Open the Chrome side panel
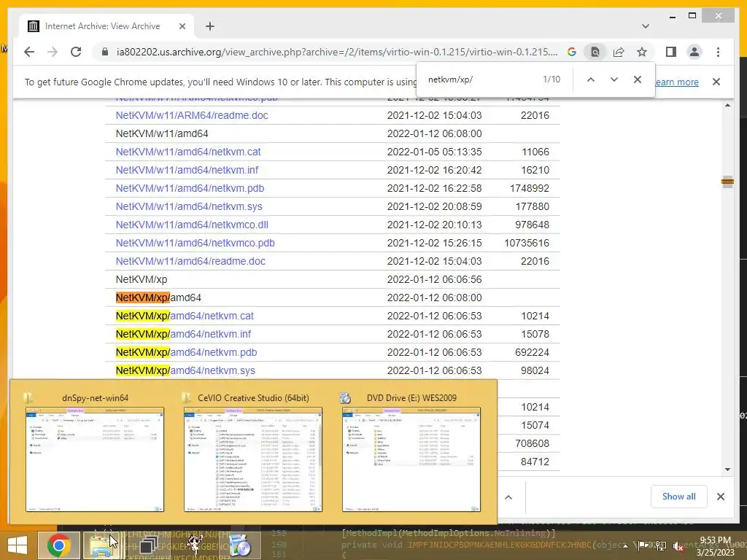This screenshot has width=747, height=560. pyautogui.click(x=671, y=52)
